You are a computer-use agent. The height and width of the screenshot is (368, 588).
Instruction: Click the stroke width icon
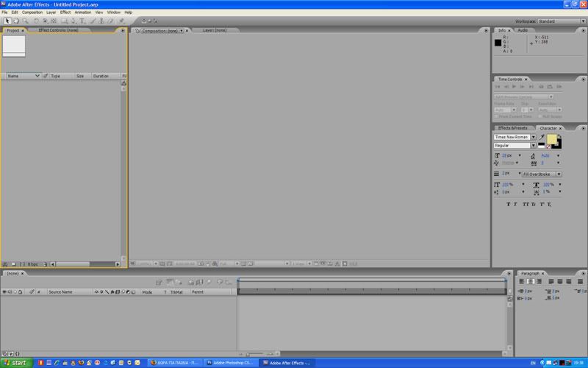(497, 174)
